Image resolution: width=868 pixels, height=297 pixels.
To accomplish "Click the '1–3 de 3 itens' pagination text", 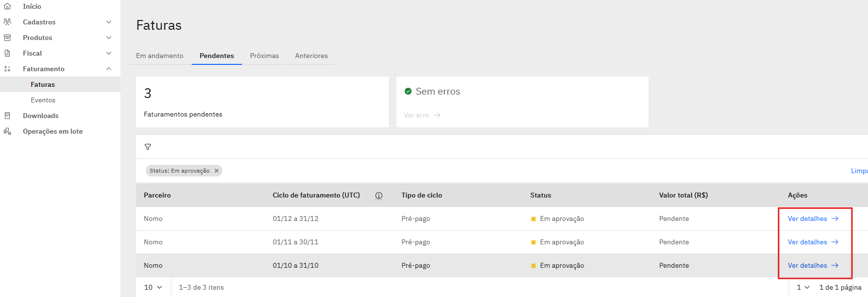I will point(201,287).
